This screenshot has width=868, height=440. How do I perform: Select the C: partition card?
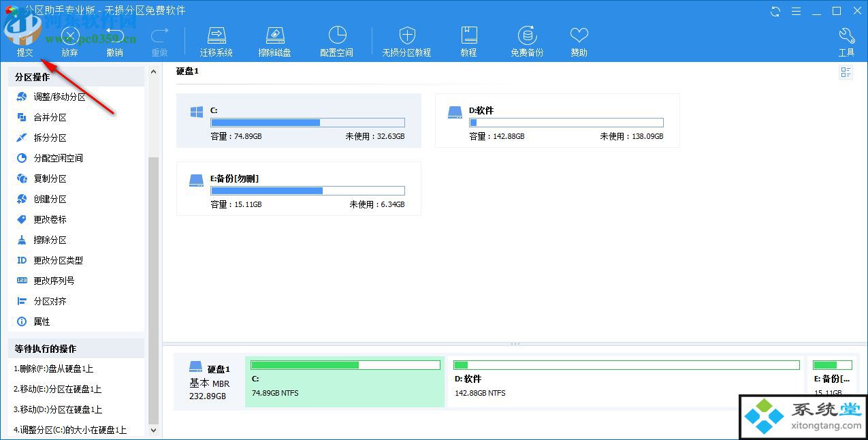[299, 121]
